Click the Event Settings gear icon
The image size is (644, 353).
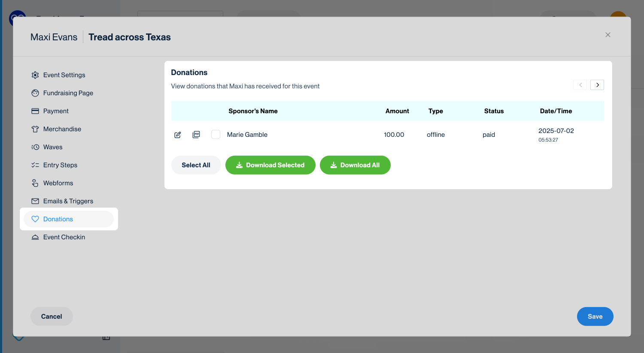35,75
